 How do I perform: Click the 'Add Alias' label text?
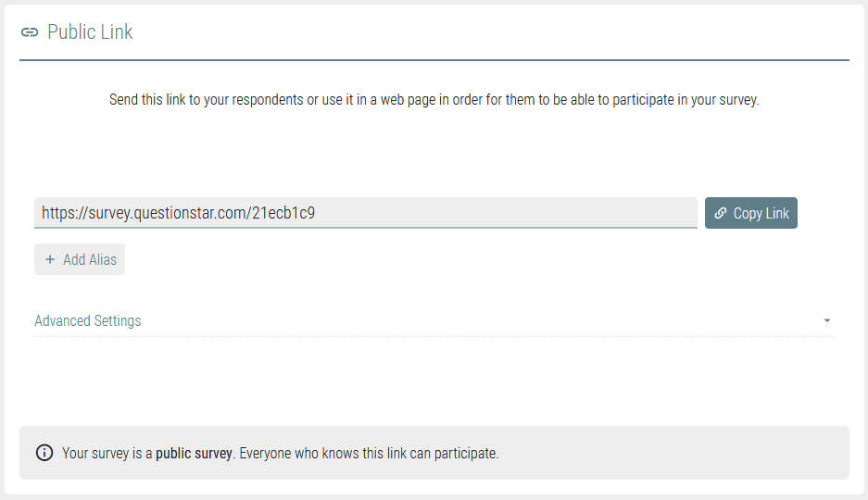[x=90, y=259]
